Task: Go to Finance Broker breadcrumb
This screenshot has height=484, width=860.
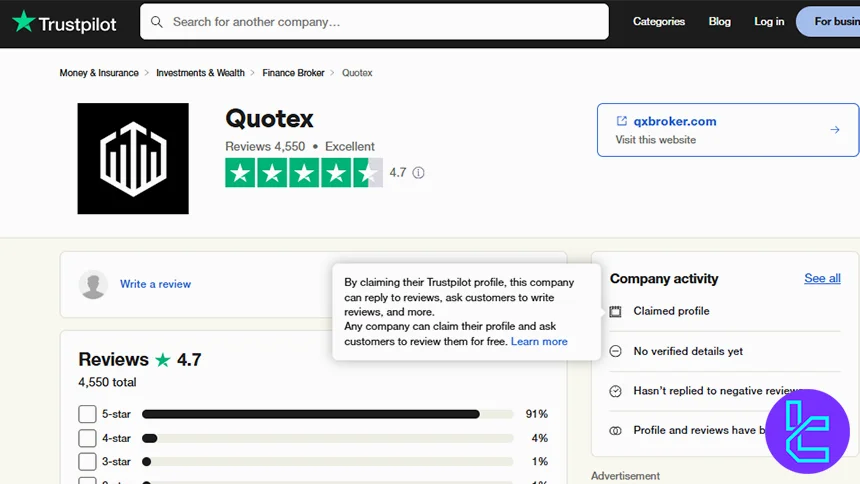Action: (293, 73)
